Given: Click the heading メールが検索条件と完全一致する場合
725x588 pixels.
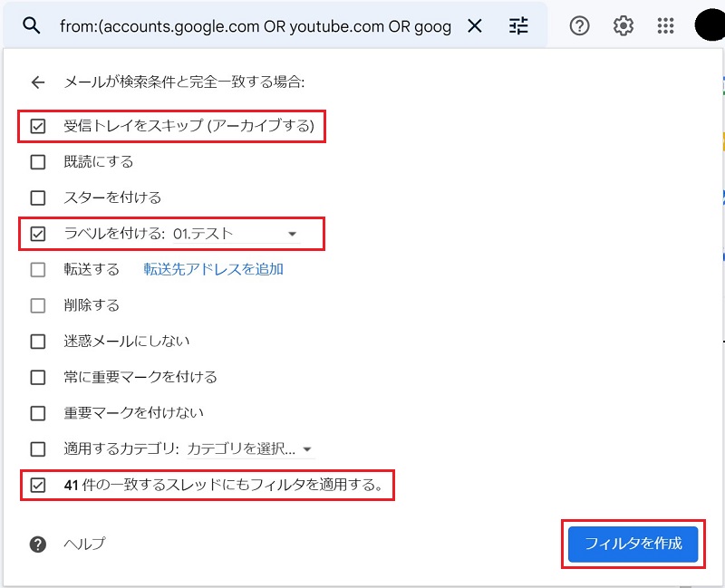Looking at the screenshot, I should point(184,82).
